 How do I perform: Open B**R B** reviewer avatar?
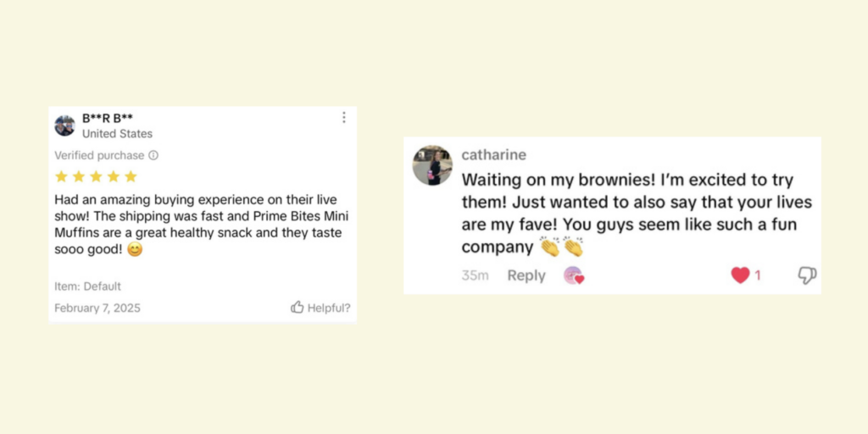64,125
